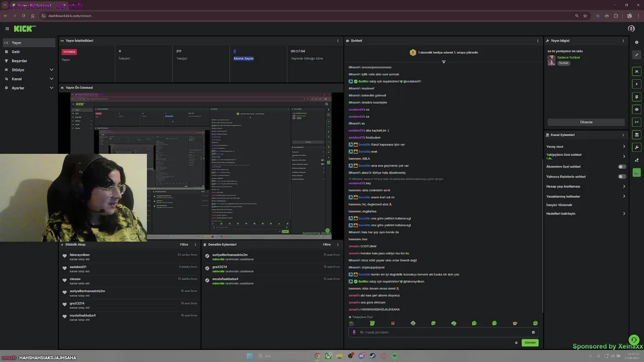Click İzleyici Yönlendir option
The height and width of the screenshot is (362, 644).
pos(559,205)
